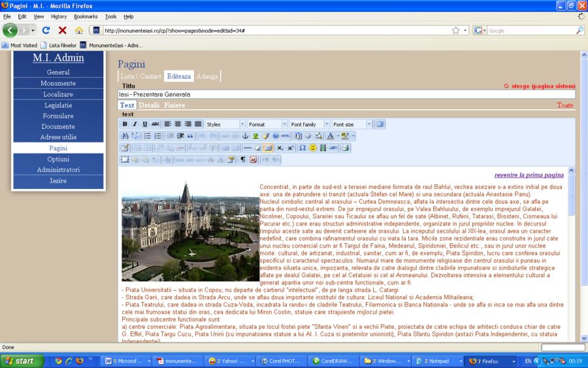Open the Font size dropdown
Image resolution: width=588 pixels, height=368 pixels.
pyautogui.click(x=351, y=124)
